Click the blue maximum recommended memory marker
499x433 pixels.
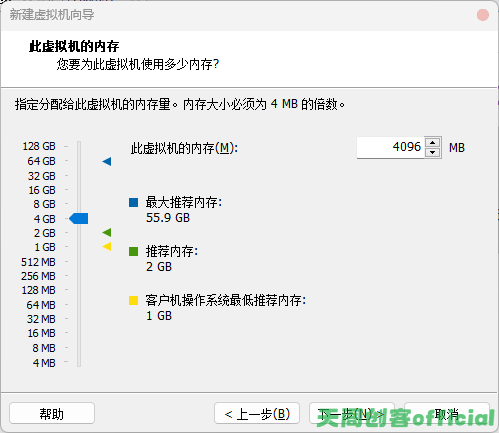click(107, 162)
